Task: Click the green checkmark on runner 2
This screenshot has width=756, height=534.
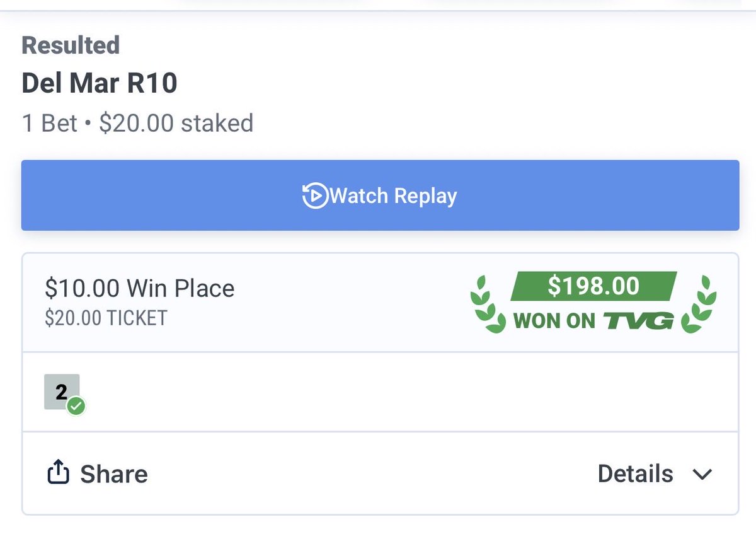Action: 76,407
